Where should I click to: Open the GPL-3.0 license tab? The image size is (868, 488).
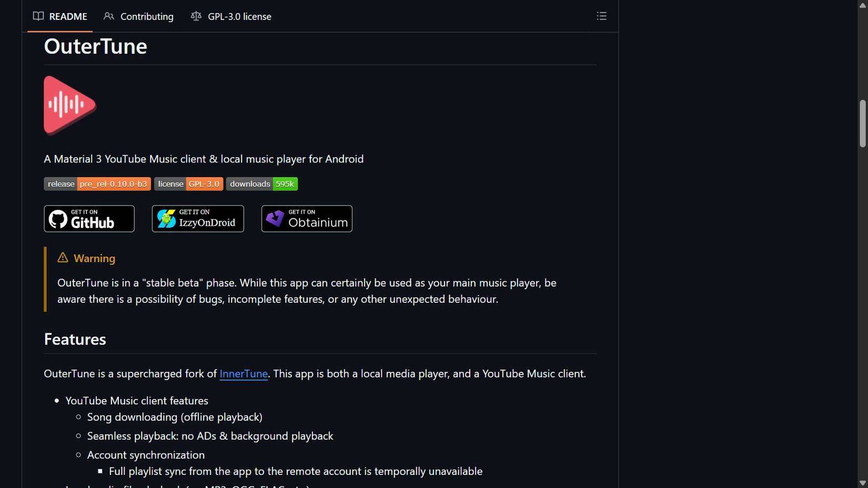[231, 16]
